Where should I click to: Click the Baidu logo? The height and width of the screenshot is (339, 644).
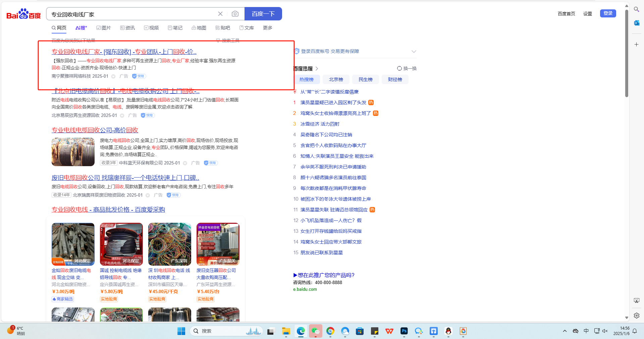tap(23, 14)
